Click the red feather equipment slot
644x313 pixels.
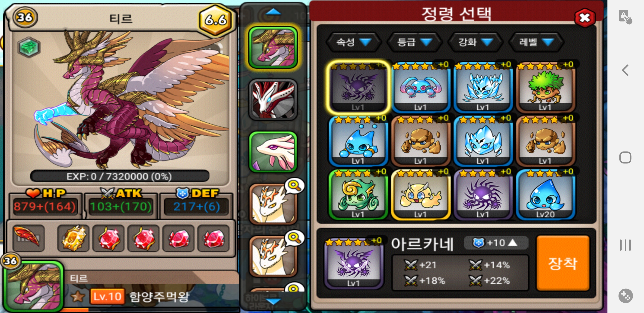[28, 238]
